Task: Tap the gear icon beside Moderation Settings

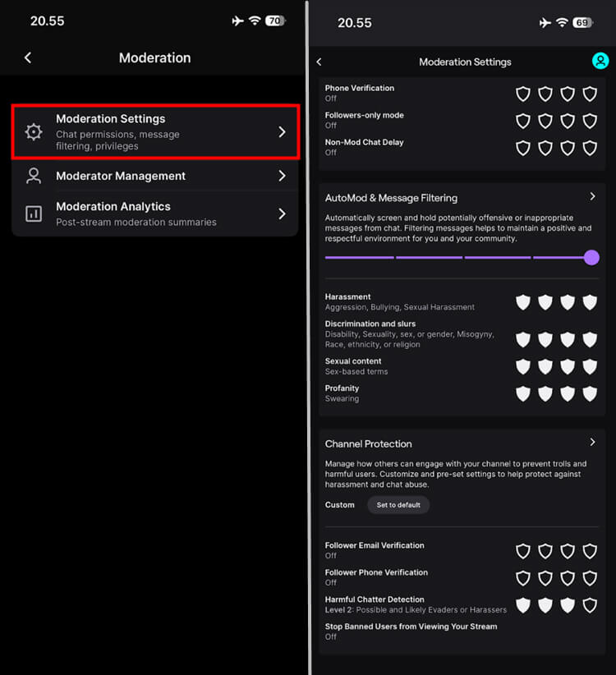Action: click(x=33, y=131)
